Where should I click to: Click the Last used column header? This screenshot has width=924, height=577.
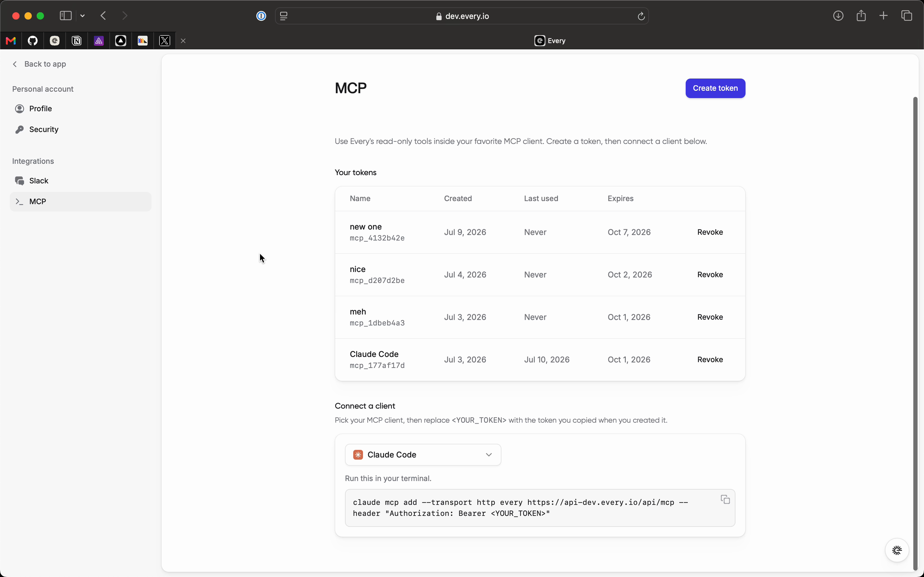(x=541, y=198)
